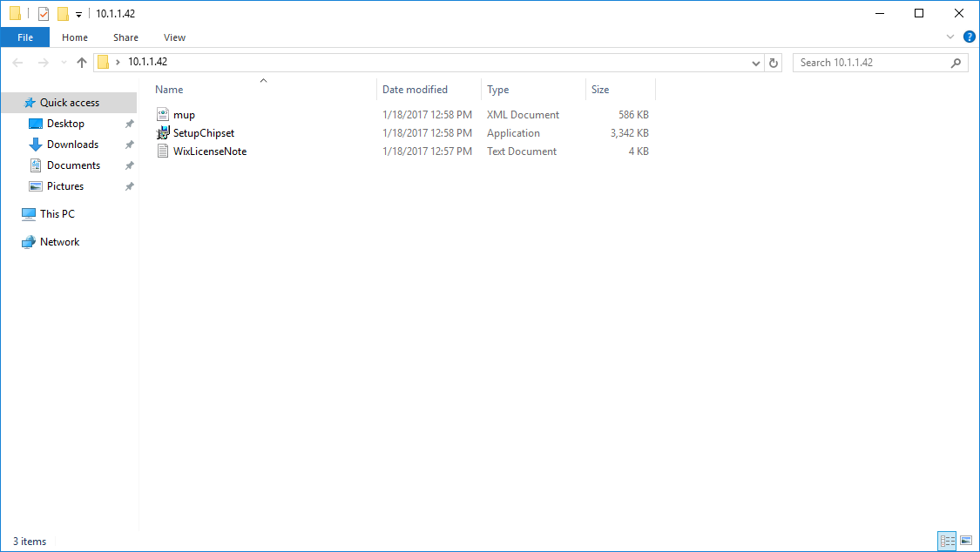Image resolution: width=980 pixels, height=552 pixels.
Task: Click the XML Document type cell
Action: click(x=524, y=115)
